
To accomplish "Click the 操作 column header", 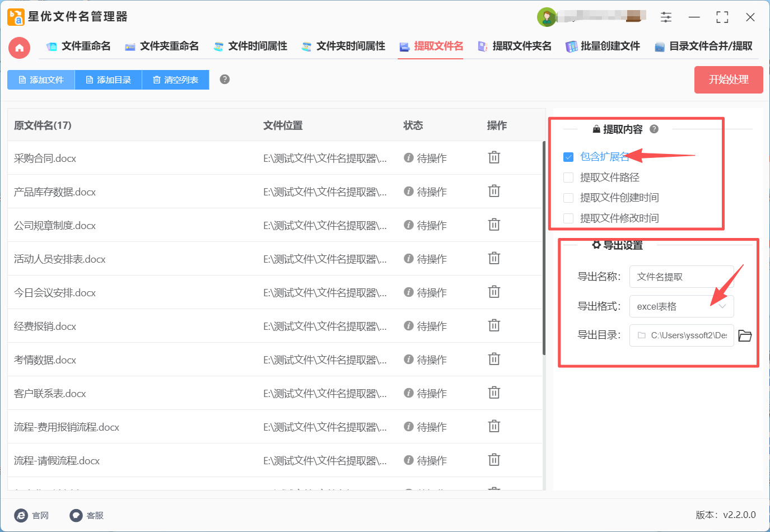I will click(497, 125).
